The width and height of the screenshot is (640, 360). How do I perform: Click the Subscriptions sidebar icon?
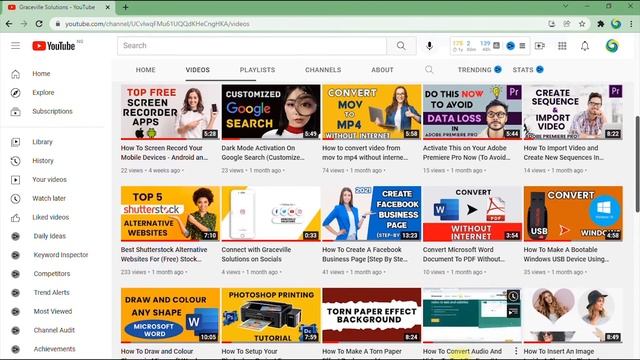[x=16, y=111]
